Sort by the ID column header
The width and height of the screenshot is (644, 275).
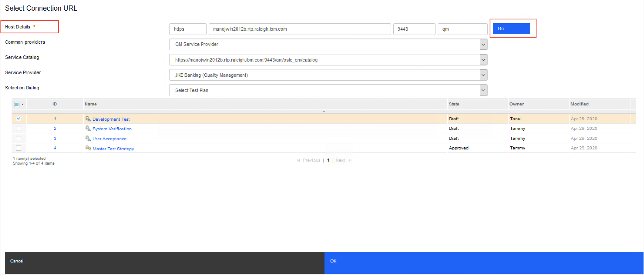(55, 104)
